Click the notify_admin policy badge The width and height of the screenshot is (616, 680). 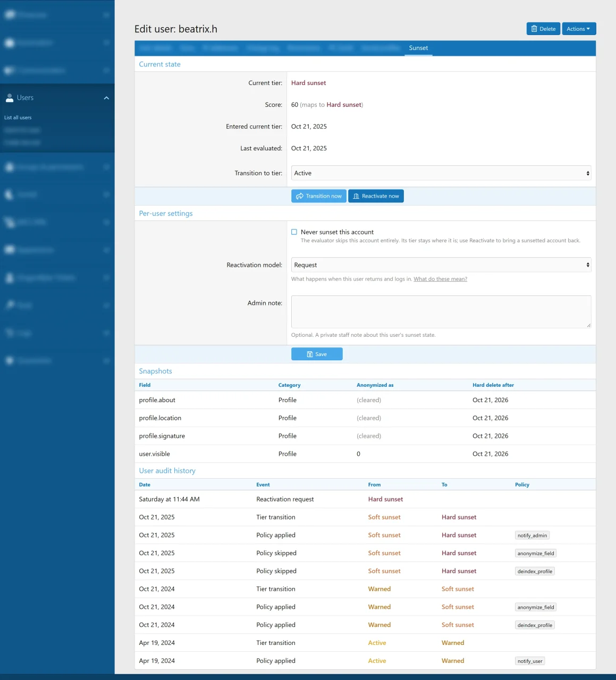pyautogui.click(x=532, y=535)
